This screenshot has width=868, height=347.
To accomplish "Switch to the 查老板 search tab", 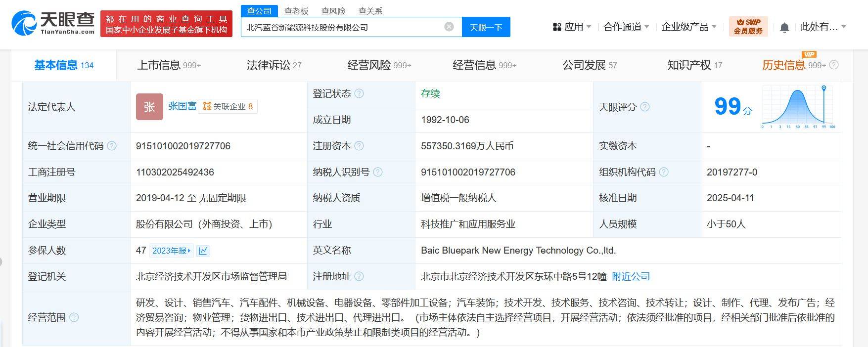I will [x=296, y=11].
